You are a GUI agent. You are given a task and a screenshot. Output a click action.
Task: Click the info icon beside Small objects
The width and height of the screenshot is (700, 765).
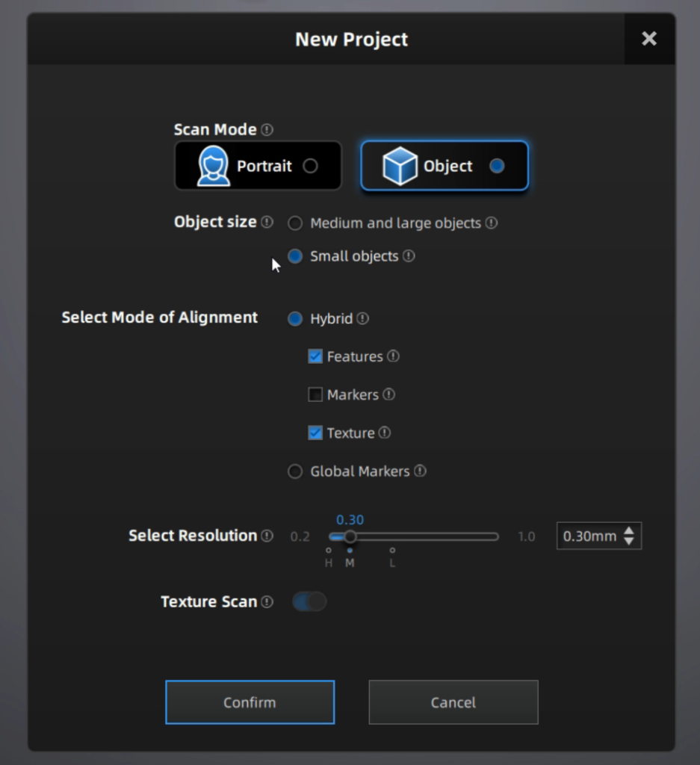point(409,256)
